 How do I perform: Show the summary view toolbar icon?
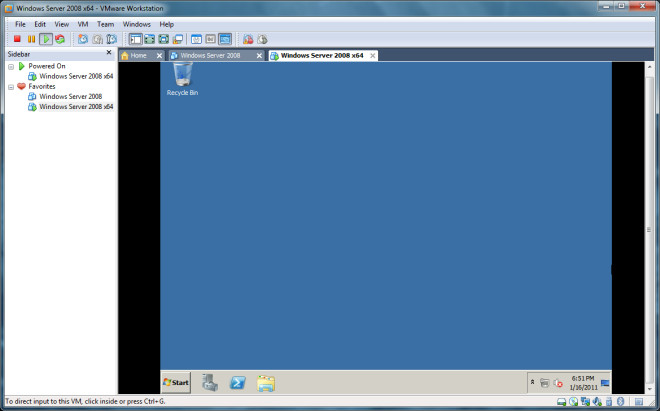tap(197, 39)
